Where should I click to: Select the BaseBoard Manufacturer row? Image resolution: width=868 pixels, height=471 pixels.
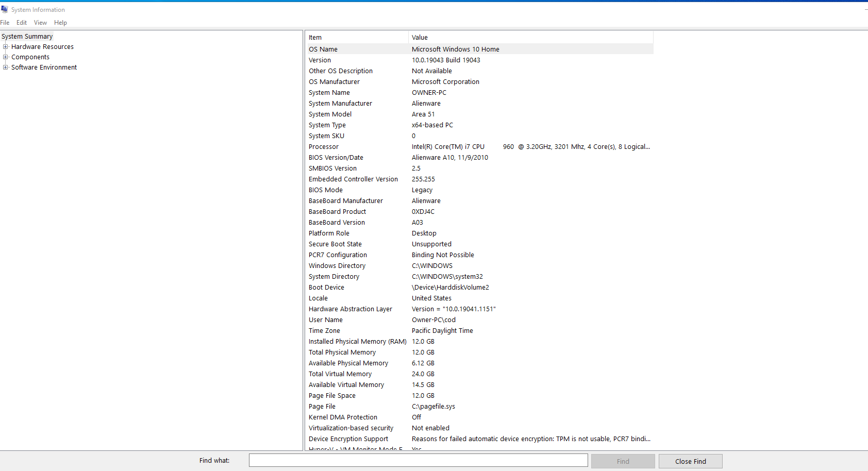480,201
